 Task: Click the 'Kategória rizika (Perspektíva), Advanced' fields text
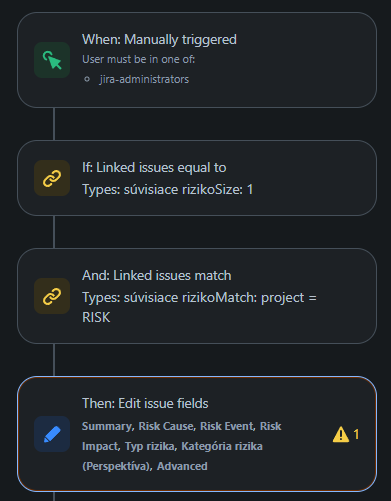coord(172,456)
